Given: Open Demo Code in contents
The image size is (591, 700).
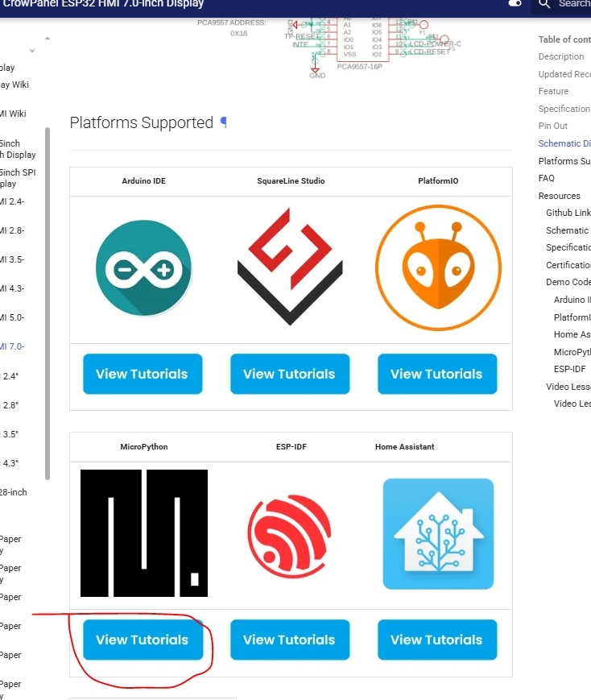Looking at the screenshot, I should (x=568, y=282).
